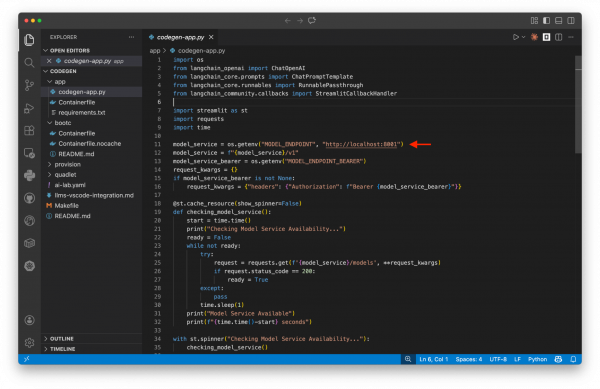The height and width of the screenshot is (389, 600).
Task: Open ai-lab.yaml file
Action: (70, 185)
